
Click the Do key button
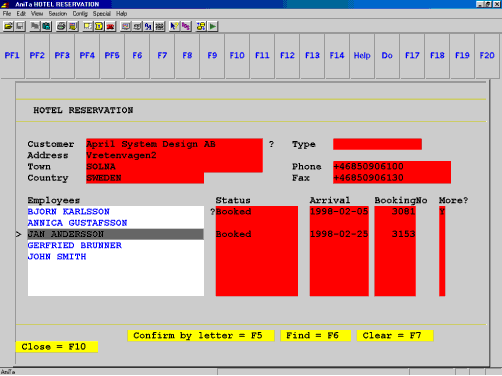point(387,56)
